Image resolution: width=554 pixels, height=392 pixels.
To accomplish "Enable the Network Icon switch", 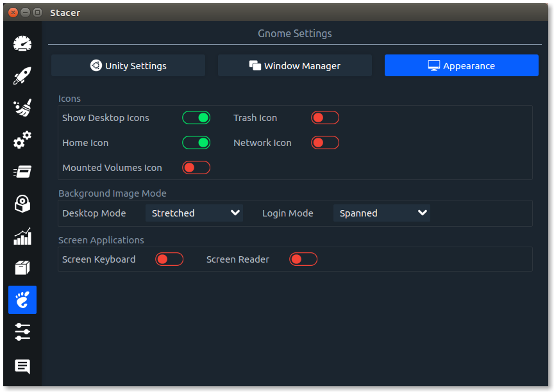I will [325, 143].
